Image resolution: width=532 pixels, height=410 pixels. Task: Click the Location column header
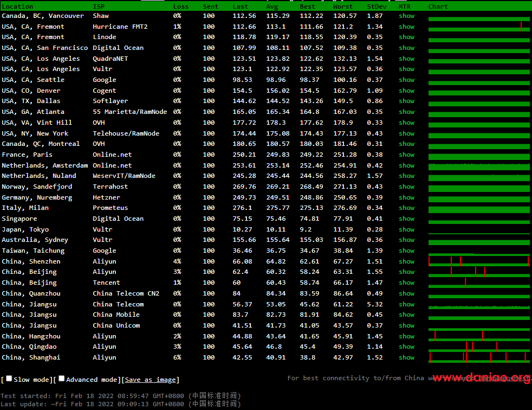tap(17, 7)
